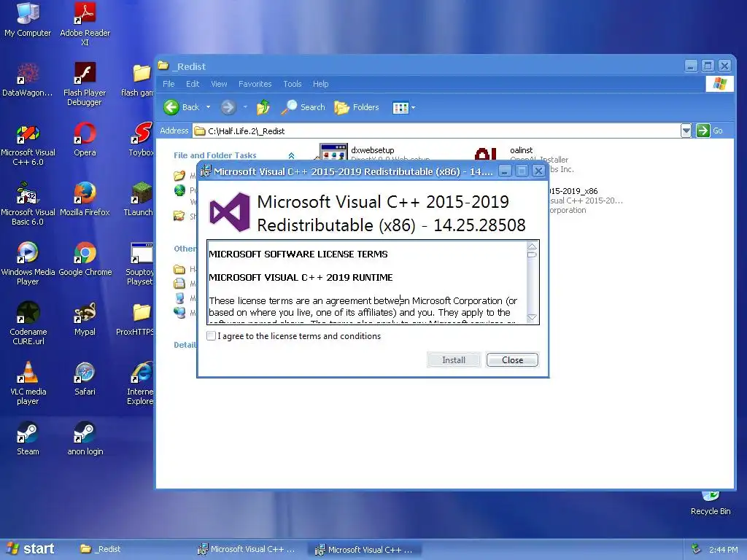Open Favorites menu in Explorer
The height and width of the screenshot is (560, 747).
tap(255, 84)
